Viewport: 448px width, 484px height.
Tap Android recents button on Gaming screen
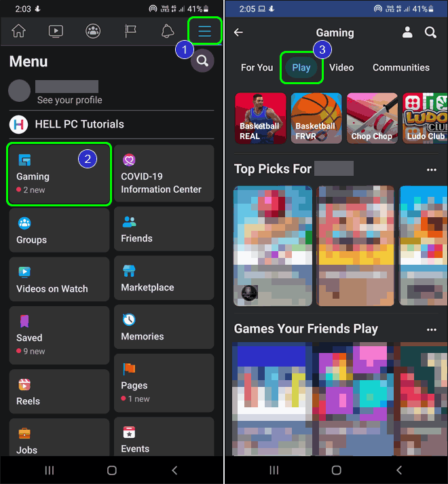[x=274, y=470]
